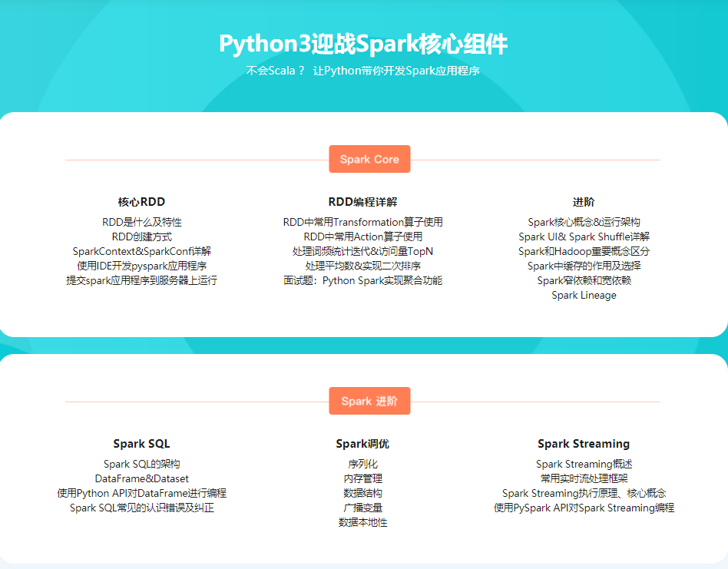
Task: Click the page title Python3迎战Spark核心组件
Action: coord(363,43)
